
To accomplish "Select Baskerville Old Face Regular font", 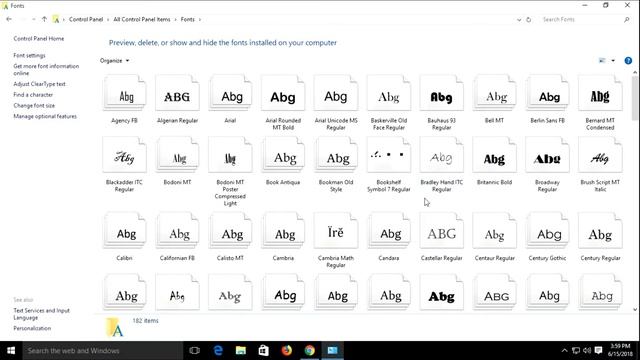I will tap(389, 93).
